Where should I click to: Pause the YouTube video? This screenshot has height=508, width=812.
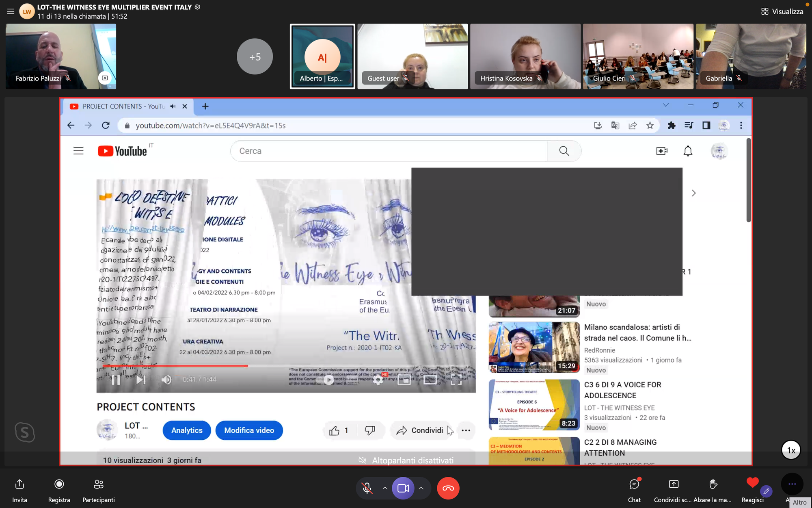116,380
